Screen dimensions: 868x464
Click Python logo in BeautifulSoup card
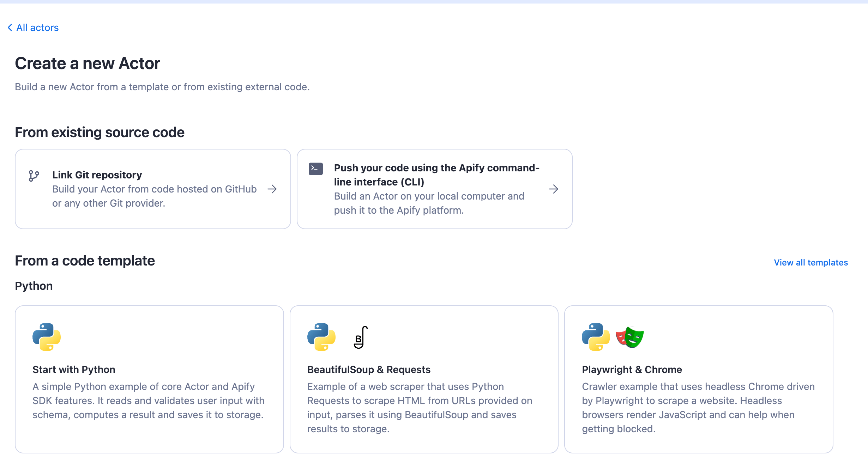click(321, 337)
